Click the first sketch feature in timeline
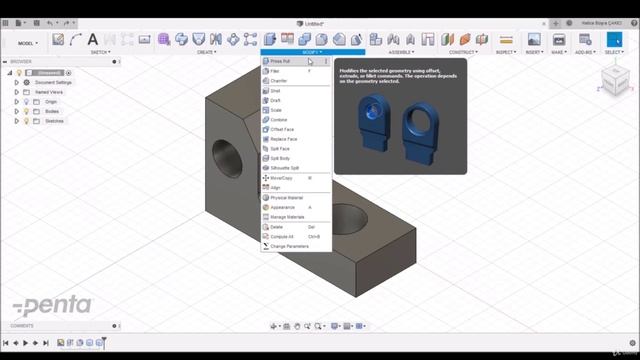 click(60, 343)
